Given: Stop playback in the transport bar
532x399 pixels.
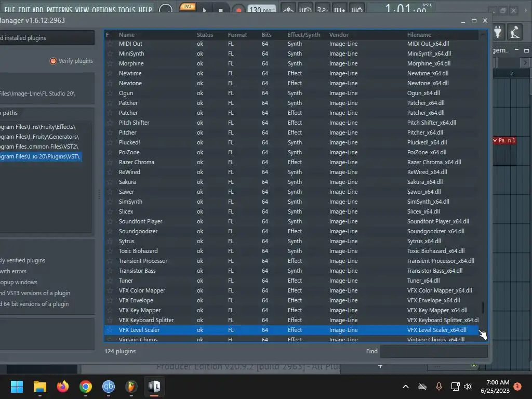Looking at the screenshot, I should pyautogui.click(x=220, y=10).
